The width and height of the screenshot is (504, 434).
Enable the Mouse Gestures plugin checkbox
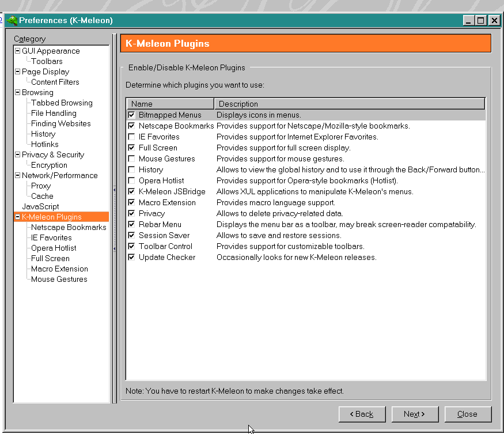[x=132, y=159]
